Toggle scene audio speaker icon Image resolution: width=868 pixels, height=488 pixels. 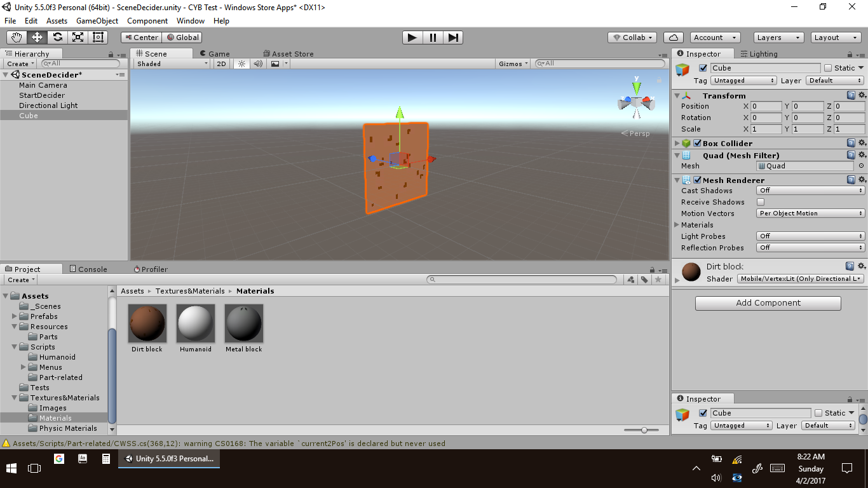click(x=258, y=64)
